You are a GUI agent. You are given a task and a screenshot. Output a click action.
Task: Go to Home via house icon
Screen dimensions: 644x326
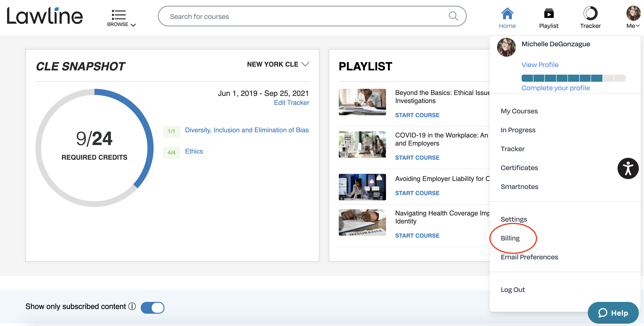[x=507, y=13]
